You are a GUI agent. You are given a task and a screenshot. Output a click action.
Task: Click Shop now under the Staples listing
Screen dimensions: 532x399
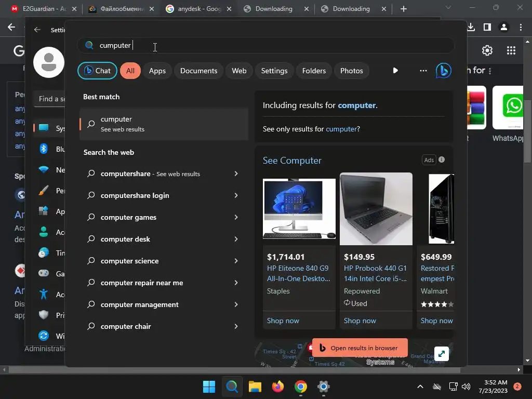(x=283, y=321)
